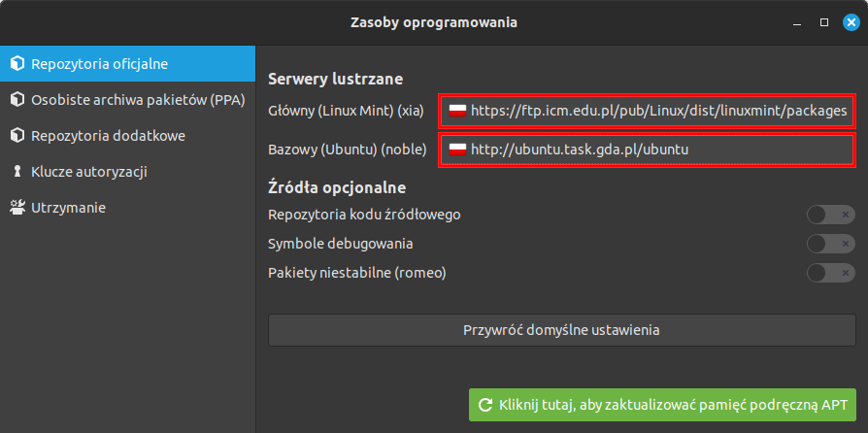Viewport: 868px width, 433px height.
Task: Go to the Utrzymanie section
Action: (127, 208)
